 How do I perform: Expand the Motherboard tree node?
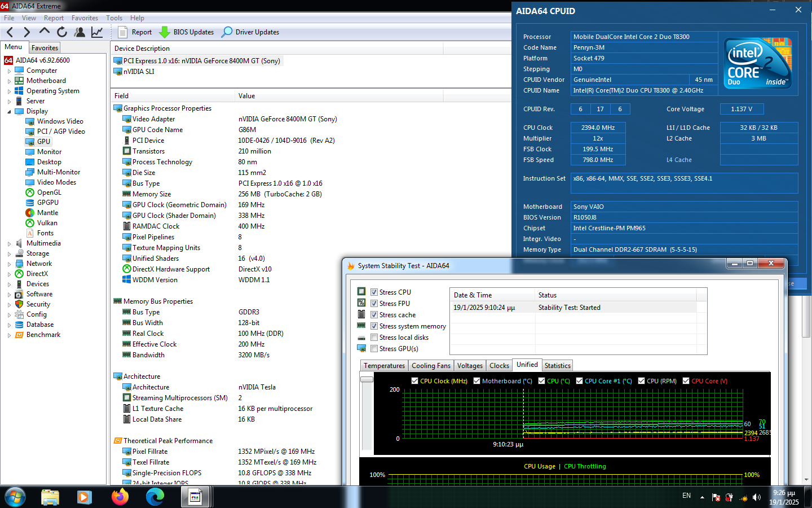[x=9, y=81]
